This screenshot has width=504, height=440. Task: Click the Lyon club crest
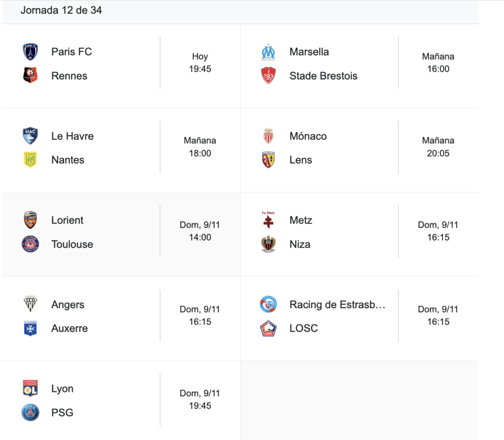[x=31, y=388]
